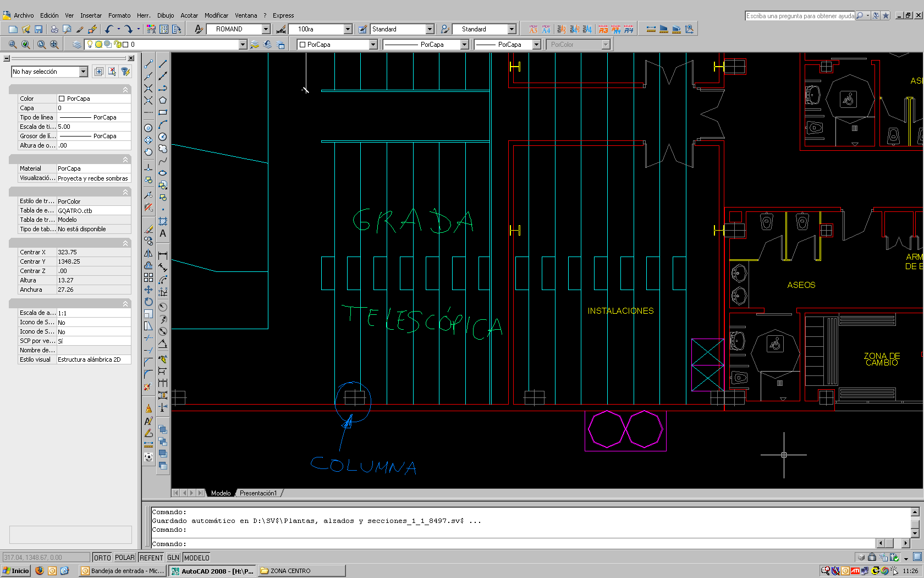Screen dimensions: 924x578
Task: Open the Acotar menu
Action: coord(189,15)
